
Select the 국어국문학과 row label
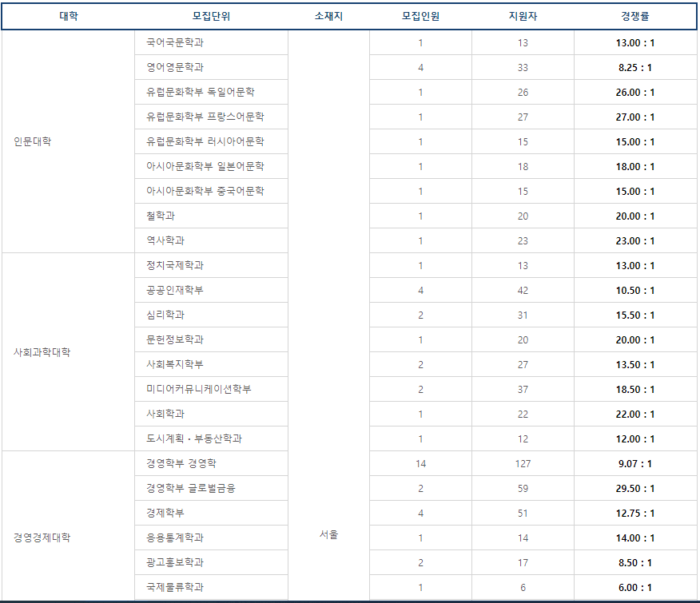point(175,42)
